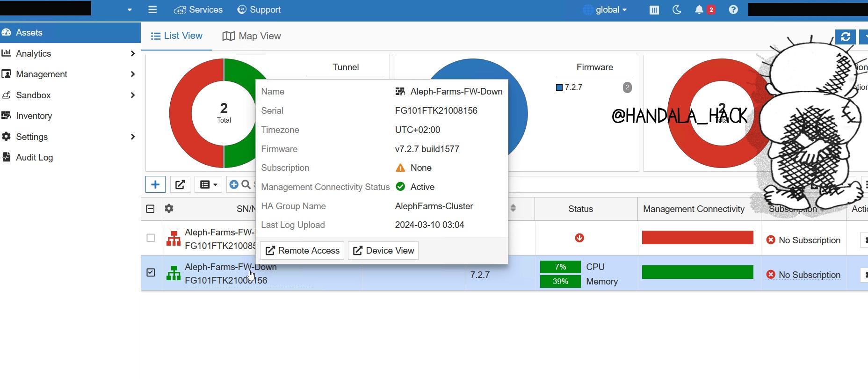Select all rows with the header checkbox
The width and height of the screenshot is (868, 379).
150,209
